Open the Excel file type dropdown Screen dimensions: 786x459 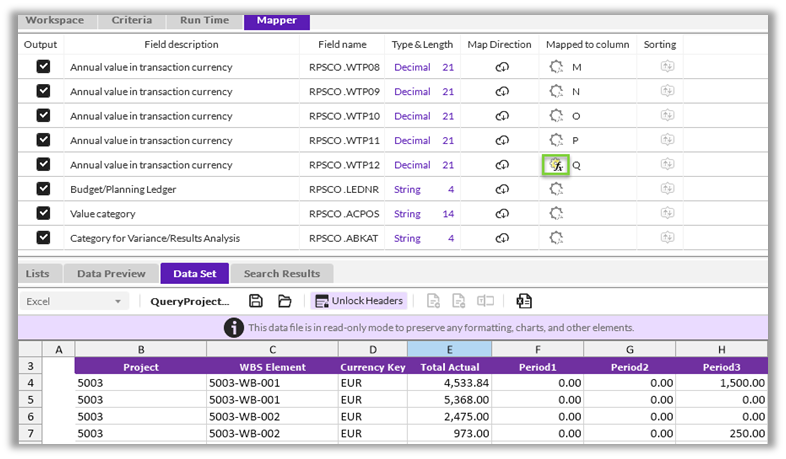[75, 301]
